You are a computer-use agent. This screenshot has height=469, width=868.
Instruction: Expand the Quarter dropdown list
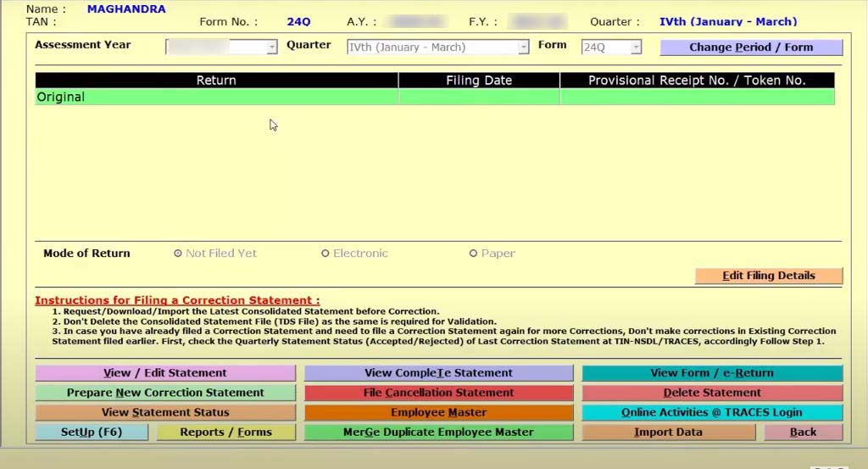point(523,47)
